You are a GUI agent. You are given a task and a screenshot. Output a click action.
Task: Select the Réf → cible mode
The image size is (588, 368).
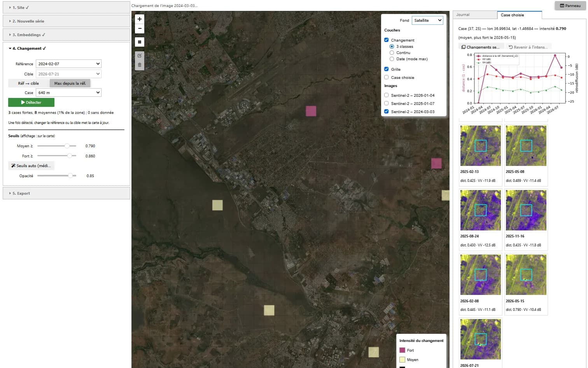point(29,83)
